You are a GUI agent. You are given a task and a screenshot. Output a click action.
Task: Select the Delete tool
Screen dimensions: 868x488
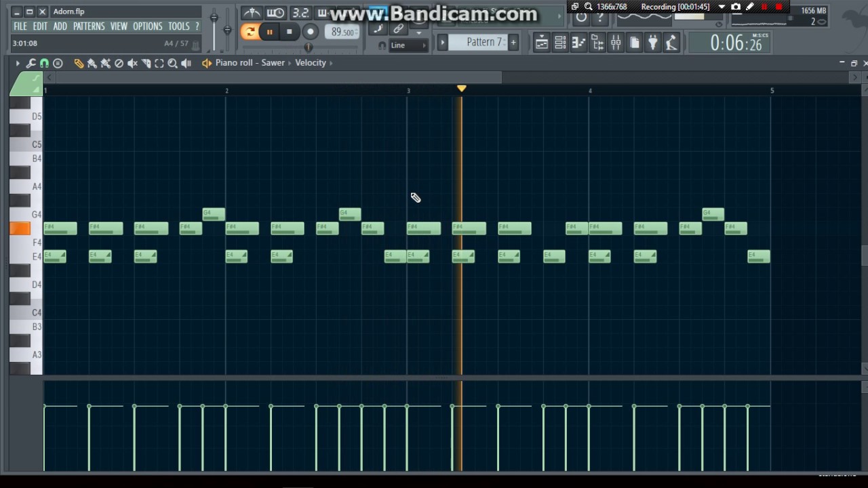pos(119,63)
